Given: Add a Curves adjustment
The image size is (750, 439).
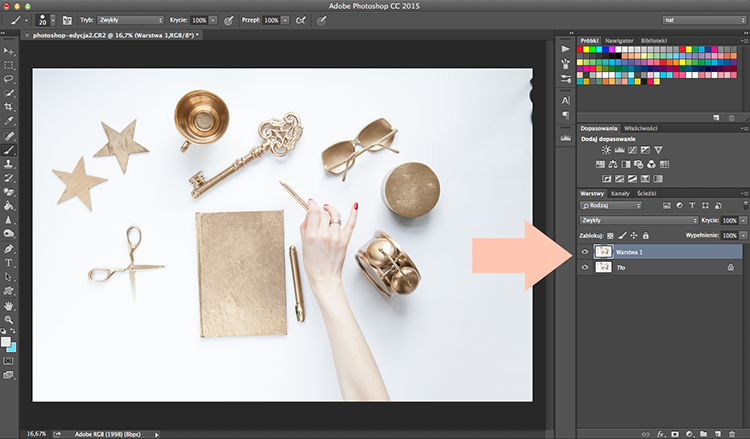Looking at the screenshot, I should pyautogui.click(x=632, y=150).
